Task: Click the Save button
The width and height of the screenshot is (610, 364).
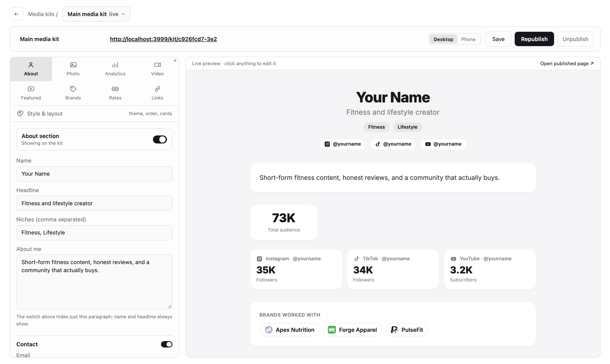Action: [x=498, y=39]
